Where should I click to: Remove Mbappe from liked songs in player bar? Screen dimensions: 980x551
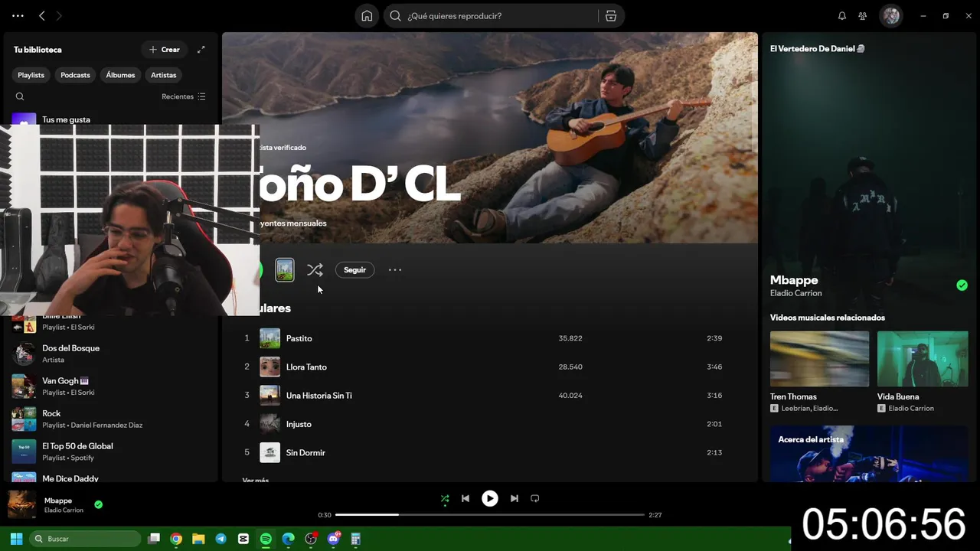click(x=99, y=504)
